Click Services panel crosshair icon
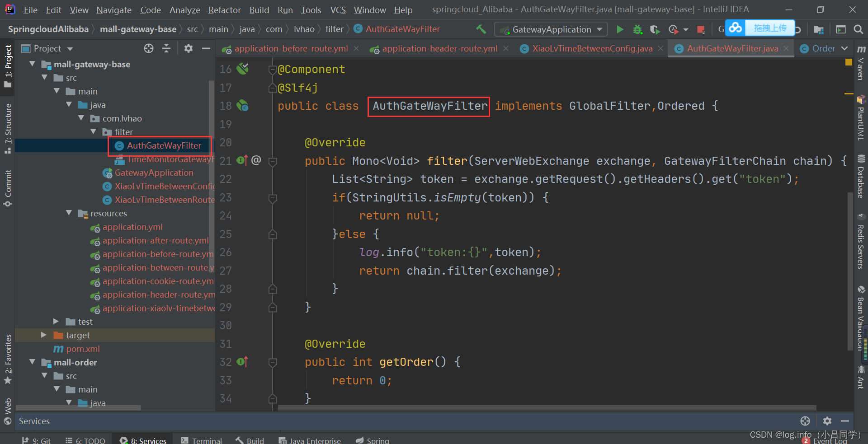 tap(805, 421)
